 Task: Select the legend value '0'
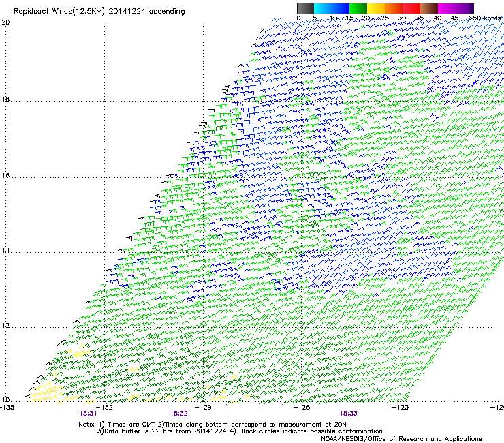pos(298,18)
